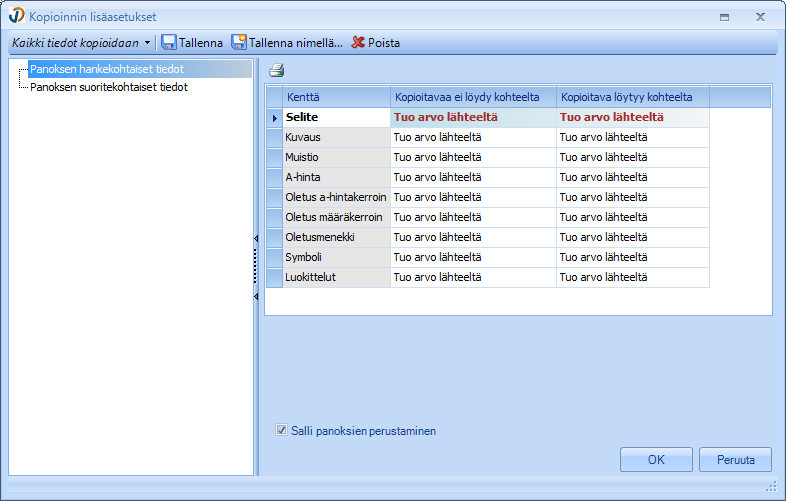Click Tallenna nimellä save-as button
This screenshot has height=501, width=786.
pos(287,43)
